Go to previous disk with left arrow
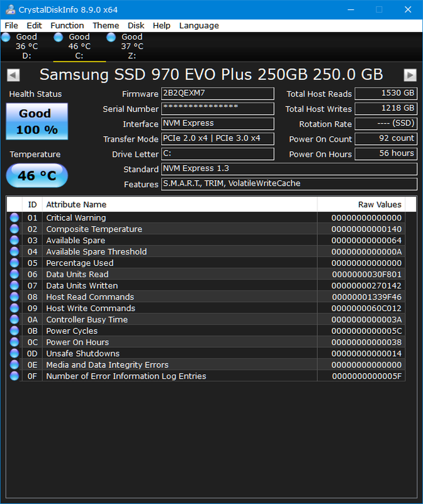Viewport: 423px width, 504px height. click(13, 75)
